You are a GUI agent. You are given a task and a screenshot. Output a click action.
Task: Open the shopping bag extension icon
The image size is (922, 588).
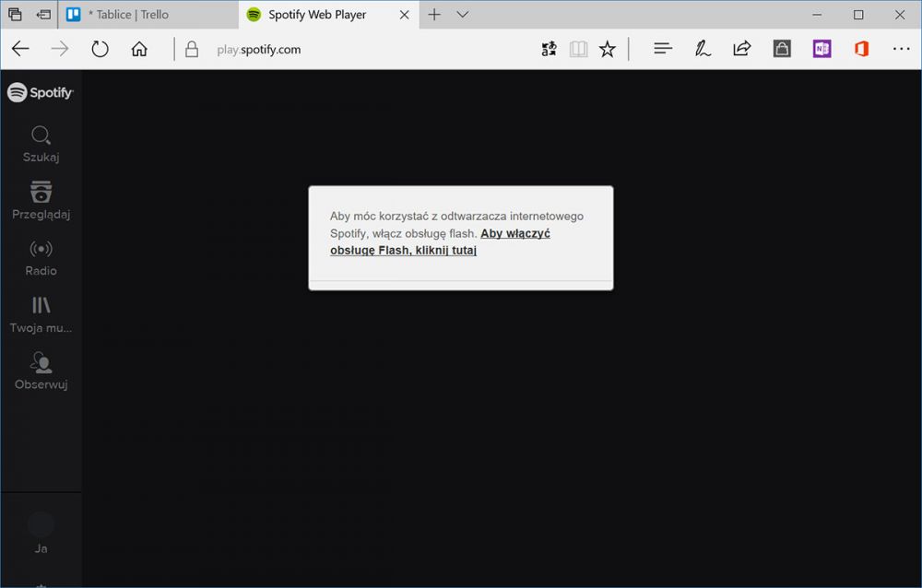point(782,49)
